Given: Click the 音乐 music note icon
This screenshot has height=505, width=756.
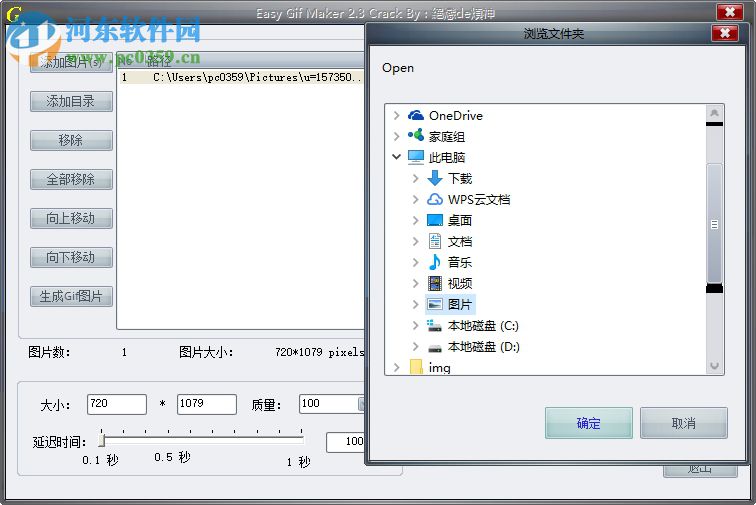Looking at the screenshot, I should [434, 262].
